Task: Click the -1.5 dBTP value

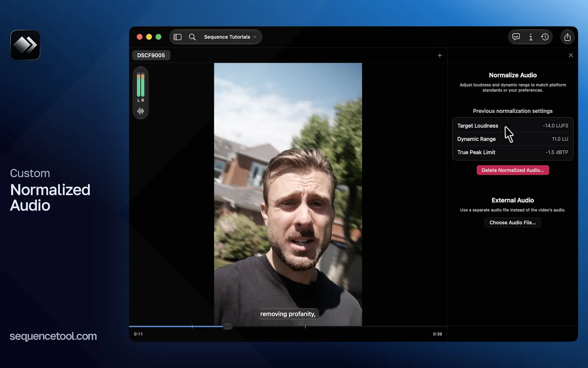Action: tap(557, 152)
